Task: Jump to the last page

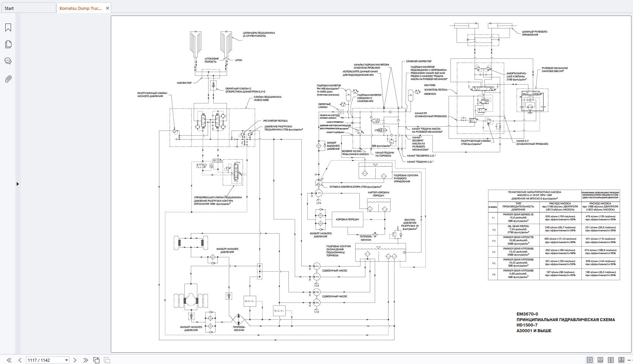Action: pyautogui.click(x=85, y=360)
